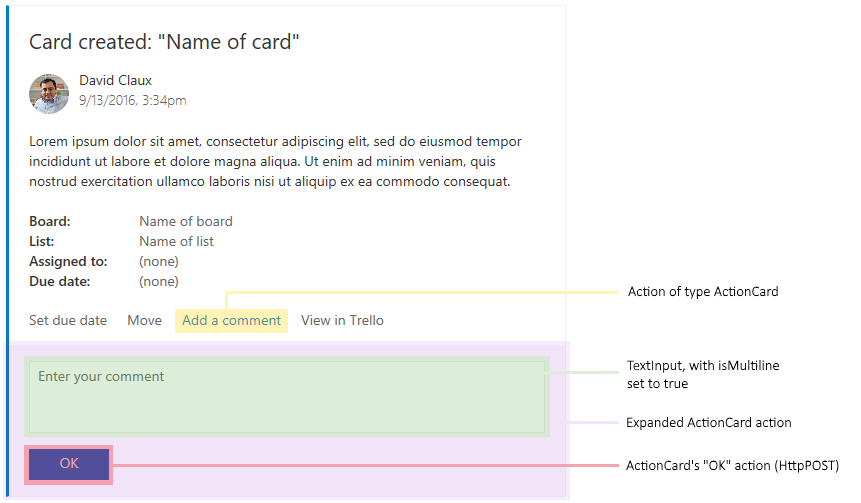Click the David Claux author name

116,80
